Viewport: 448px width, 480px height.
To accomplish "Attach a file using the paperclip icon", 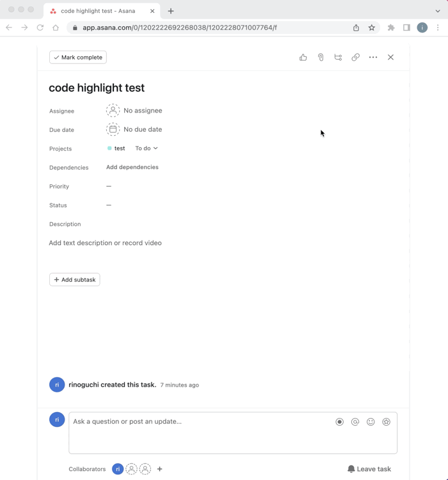I will (x=321, y=57).
